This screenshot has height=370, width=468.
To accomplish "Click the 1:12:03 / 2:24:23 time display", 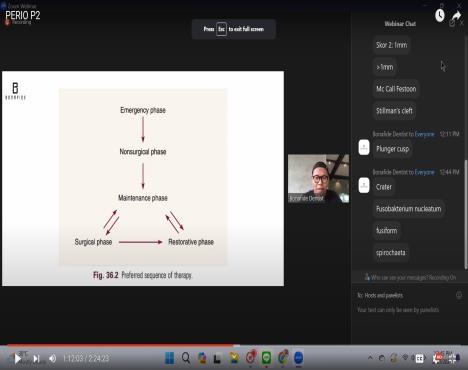I will (x=86, y=359).
